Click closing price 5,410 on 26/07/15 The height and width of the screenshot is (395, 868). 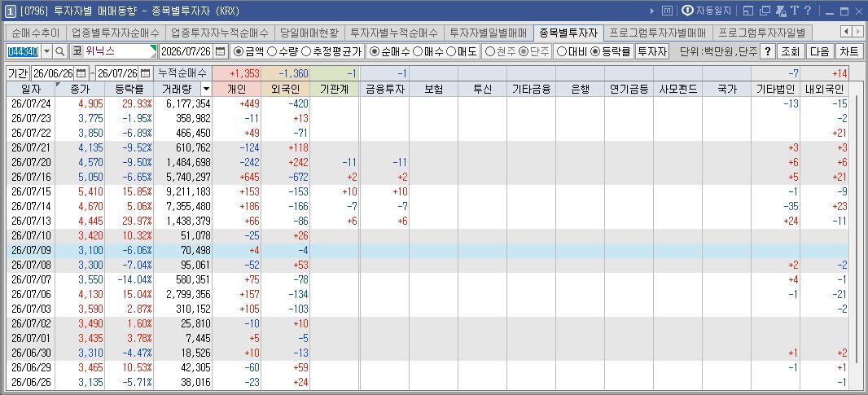click(x=80, y=192)
